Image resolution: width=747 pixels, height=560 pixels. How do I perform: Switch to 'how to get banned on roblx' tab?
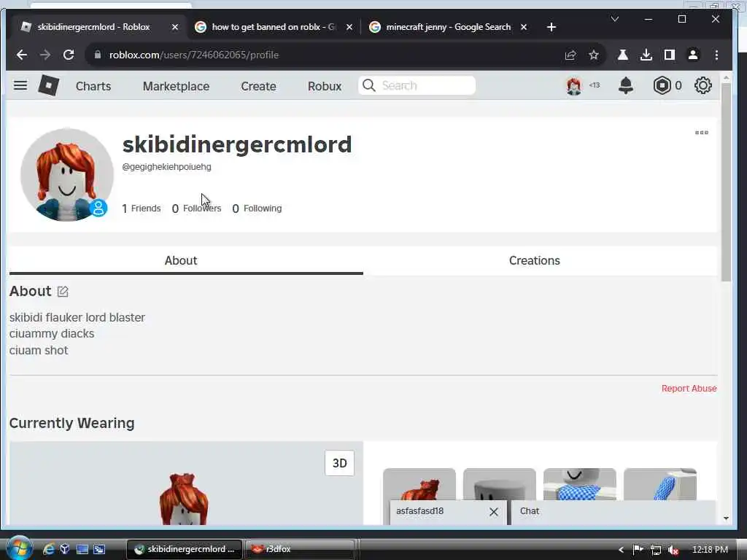pyautogui.click(x=273, y=27)
